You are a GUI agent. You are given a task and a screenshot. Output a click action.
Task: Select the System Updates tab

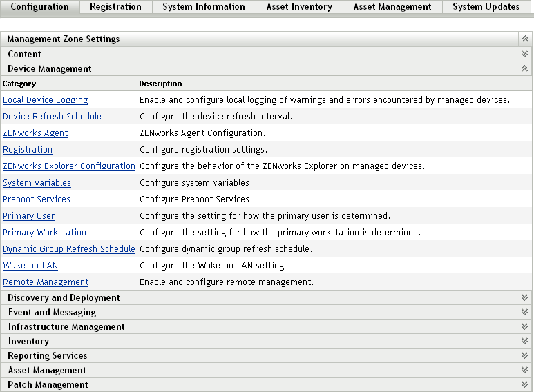pyautogui.click(x=486, y=7)
